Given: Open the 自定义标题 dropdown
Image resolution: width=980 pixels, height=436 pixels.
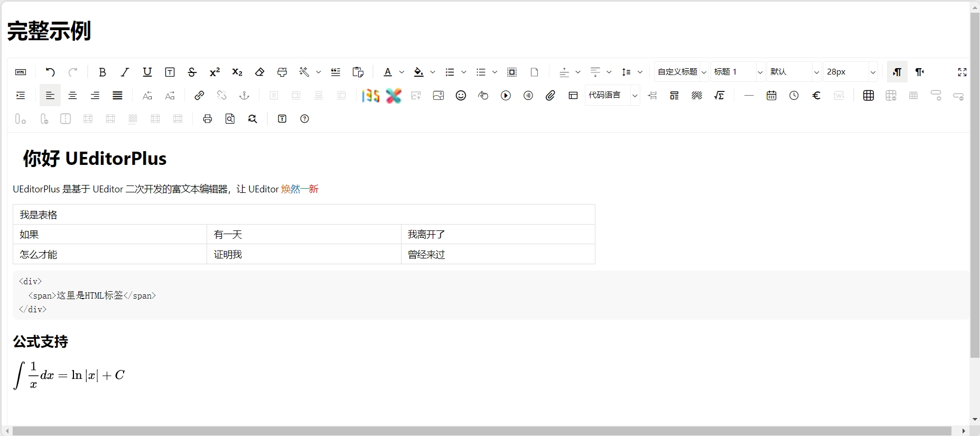Looking at the screenshot, I should coord(682,72).
